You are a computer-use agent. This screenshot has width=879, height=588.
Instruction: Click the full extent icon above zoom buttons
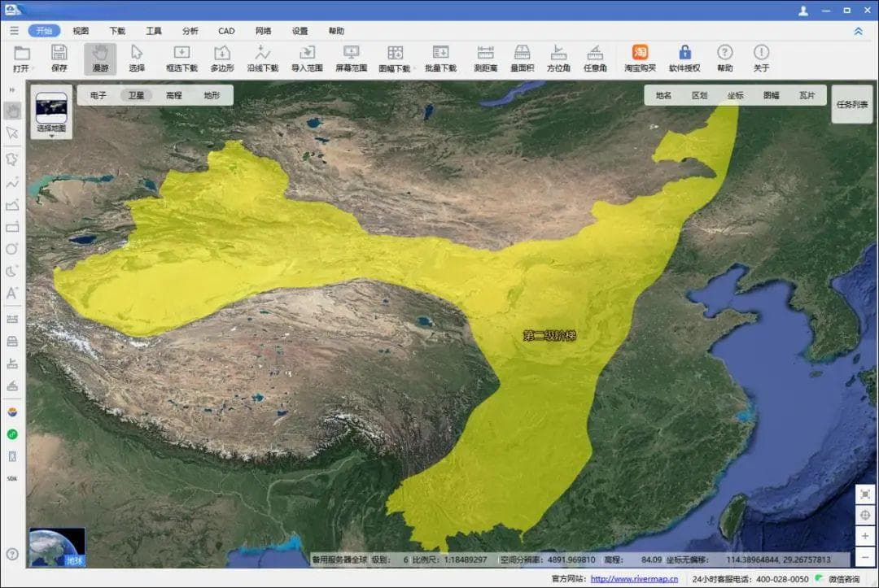(865, 494)
